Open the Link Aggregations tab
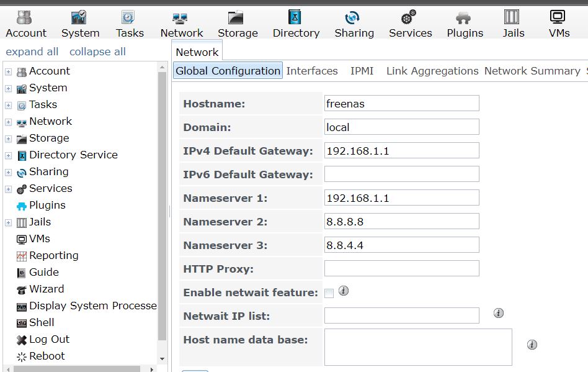 pos(432,71)
